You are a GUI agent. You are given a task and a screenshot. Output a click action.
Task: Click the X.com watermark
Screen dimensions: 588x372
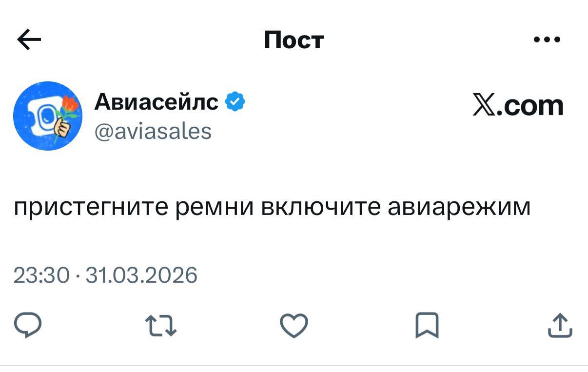tap(518, 105)
